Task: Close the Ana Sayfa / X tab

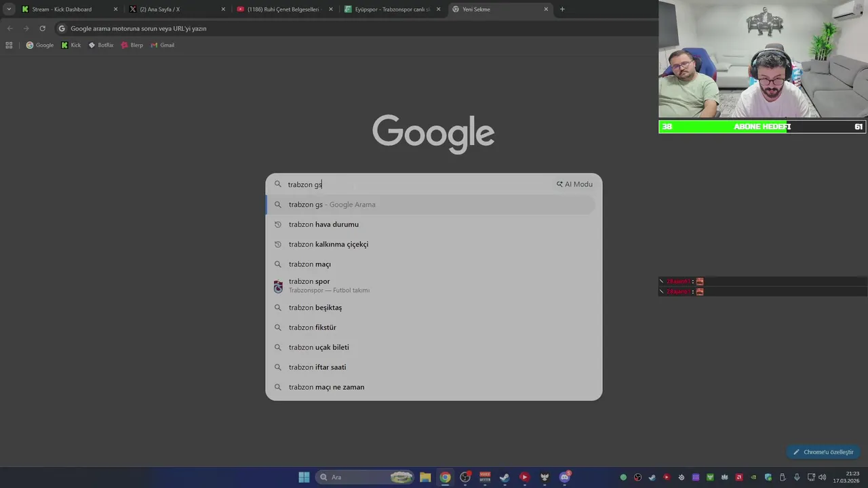Action: tap(223, 9)
